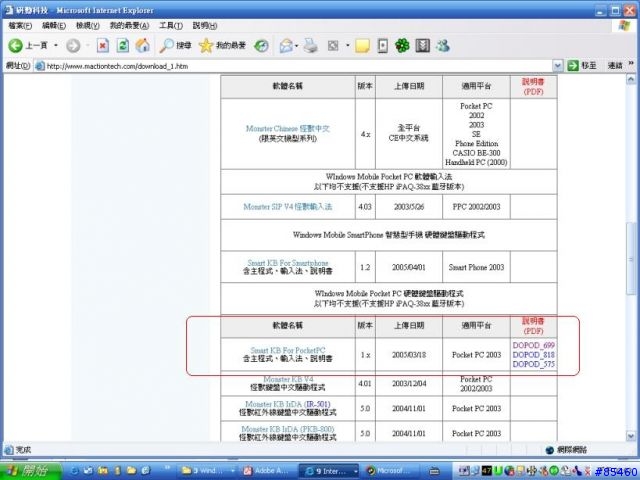Viewport: 640px width, 480px height.
Task: Open the 說明(H) menu
Action: tap(205, 25)
